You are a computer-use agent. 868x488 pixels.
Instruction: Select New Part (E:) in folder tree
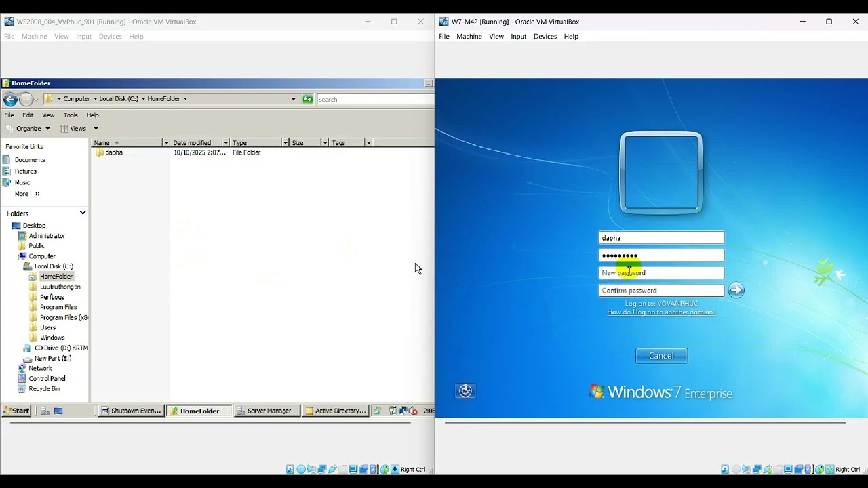click(x=52, y=359)
